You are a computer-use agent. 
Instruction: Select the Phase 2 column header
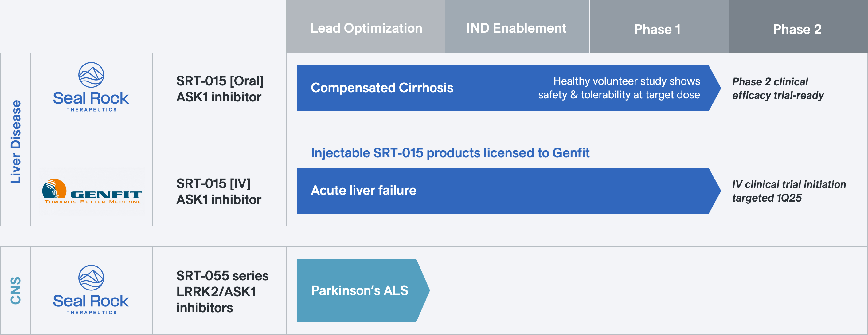[798, 27]
